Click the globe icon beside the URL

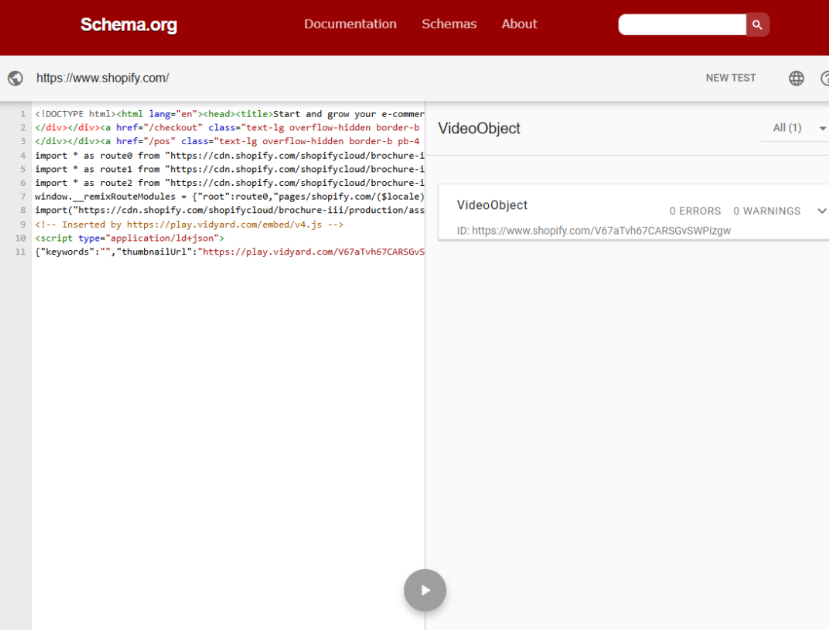point(15,78)
